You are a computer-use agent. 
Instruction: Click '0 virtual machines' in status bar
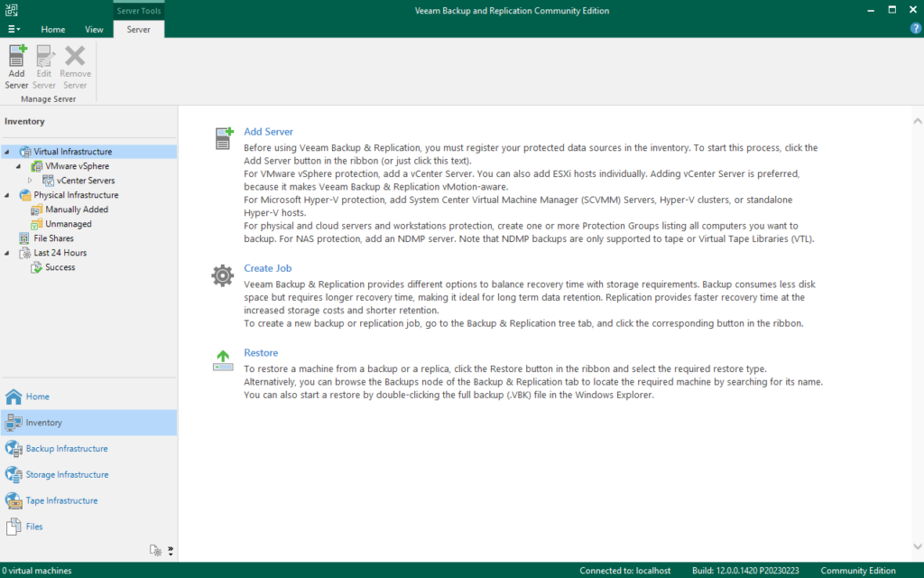(x=36, y=571)
